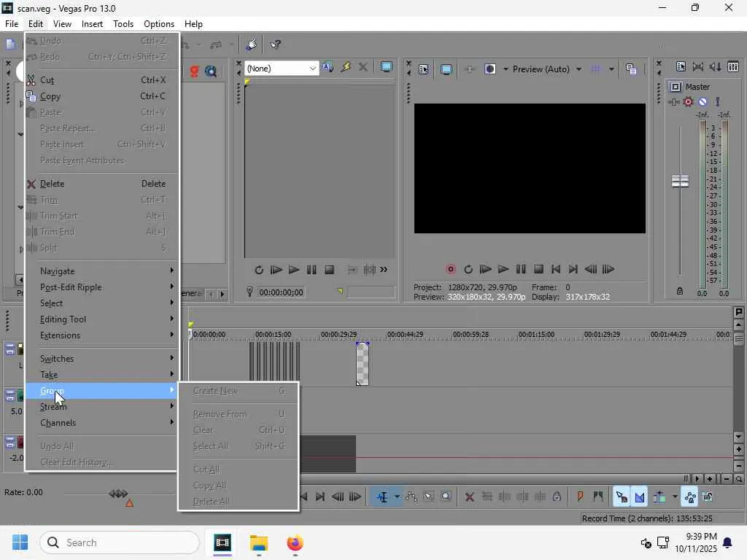Toggle Enable Snapping button
The image size is (747, 560).
pyautogui.click(x=622, y=497)
